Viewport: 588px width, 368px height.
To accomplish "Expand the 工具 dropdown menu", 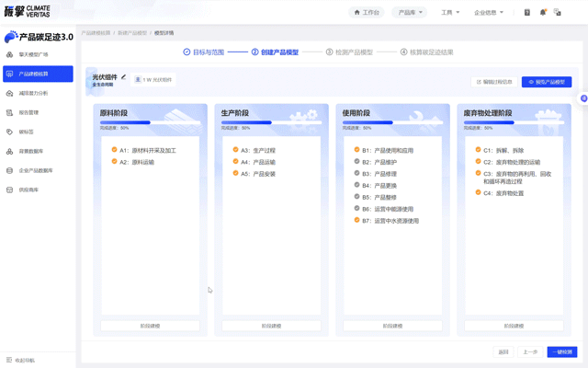I will pos(450,13).
